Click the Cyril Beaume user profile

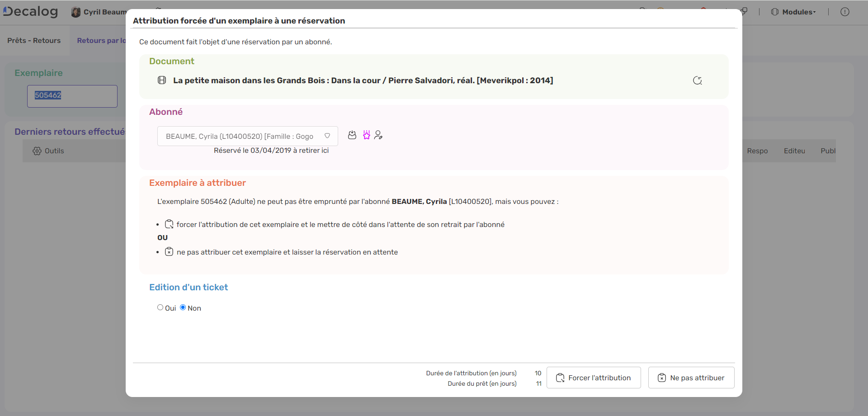tap(99, 12)
